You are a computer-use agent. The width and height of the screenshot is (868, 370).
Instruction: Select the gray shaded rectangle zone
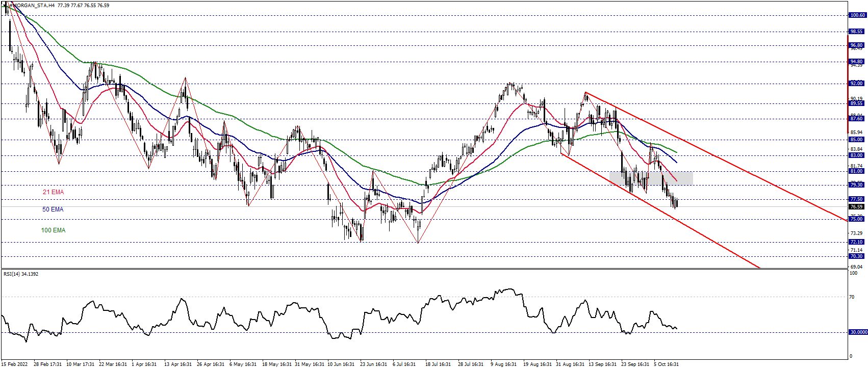(651, 178)
